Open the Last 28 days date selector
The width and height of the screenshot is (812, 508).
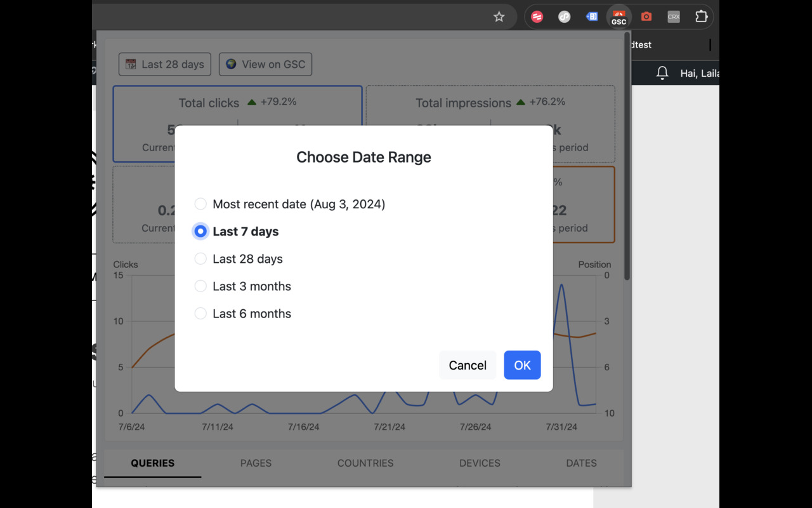[164, 64]
